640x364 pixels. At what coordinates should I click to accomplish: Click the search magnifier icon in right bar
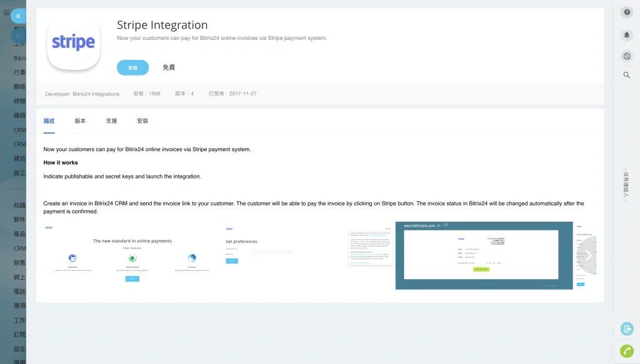coord(627,75)
